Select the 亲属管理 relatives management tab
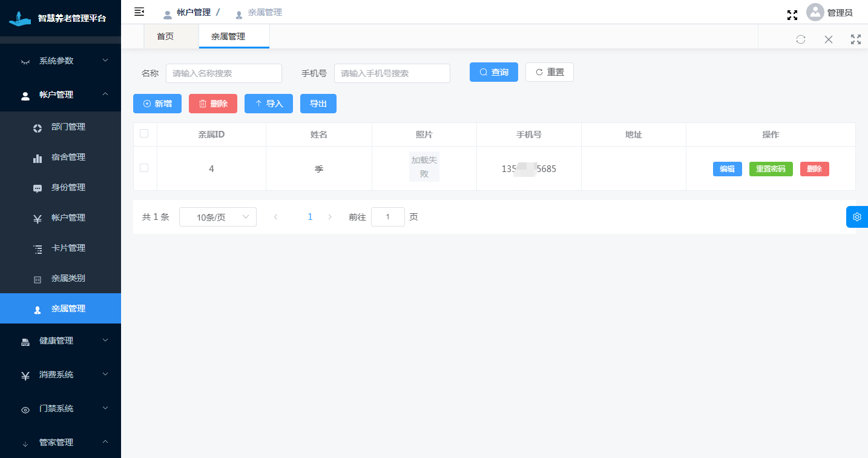 pyautogui.click(x=234, y=36)
